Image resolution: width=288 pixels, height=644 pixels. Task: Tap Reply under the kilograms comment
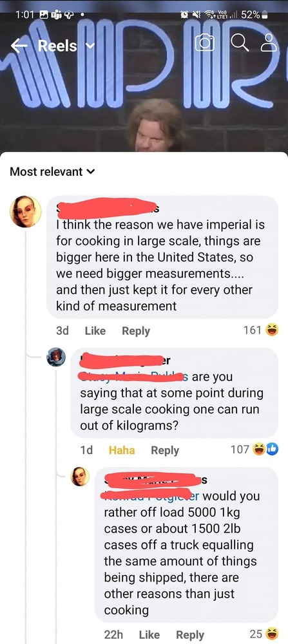[x=165, y=450]
